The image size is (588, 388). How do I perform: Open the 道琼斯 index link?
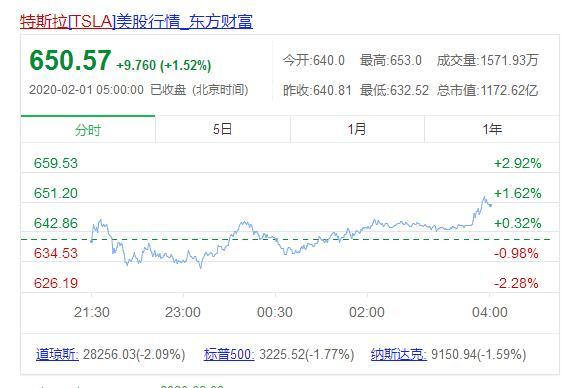[x=57, y=354]
